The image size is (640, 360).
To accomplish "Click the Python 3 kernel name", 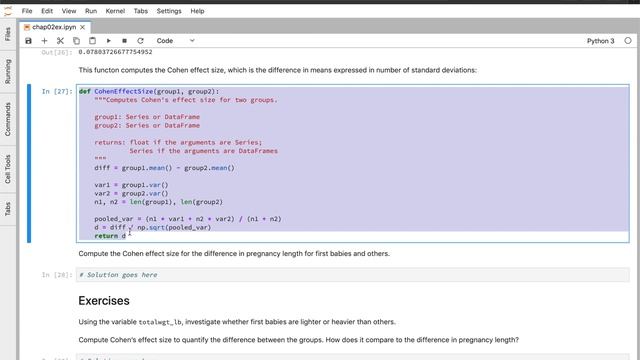I will tap(600, 41).
